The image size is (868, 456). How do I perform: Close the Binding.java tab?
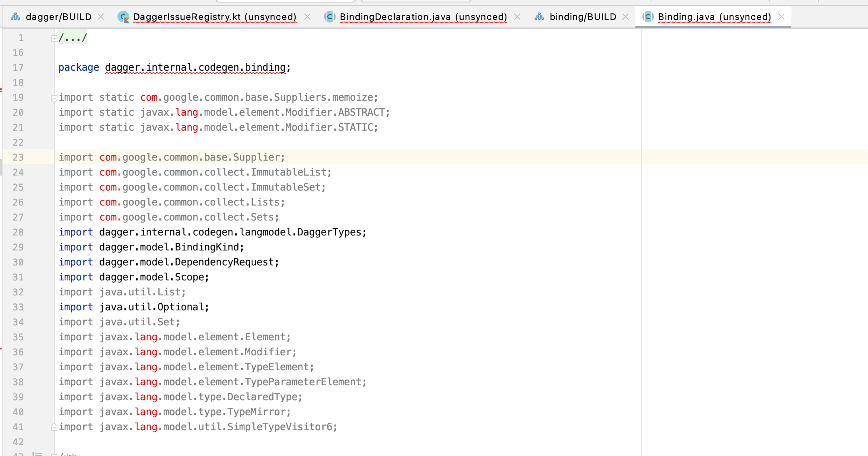(781, 17)
